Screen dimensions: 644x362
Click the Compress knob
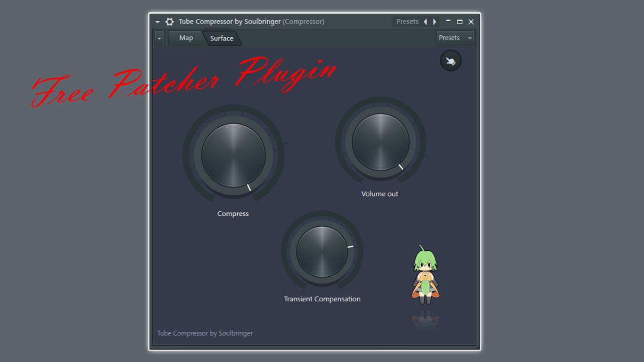coord(233,156)
